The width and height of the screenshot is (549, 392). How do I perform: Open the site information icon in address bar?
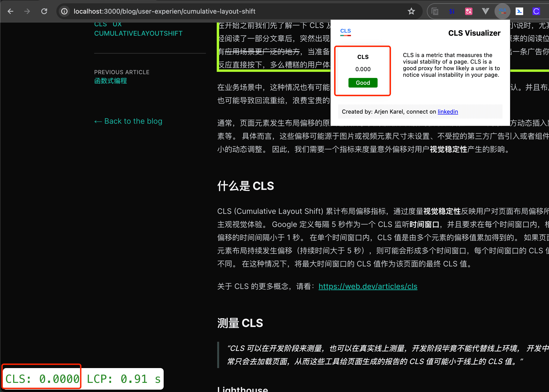[x=64, y=11]
